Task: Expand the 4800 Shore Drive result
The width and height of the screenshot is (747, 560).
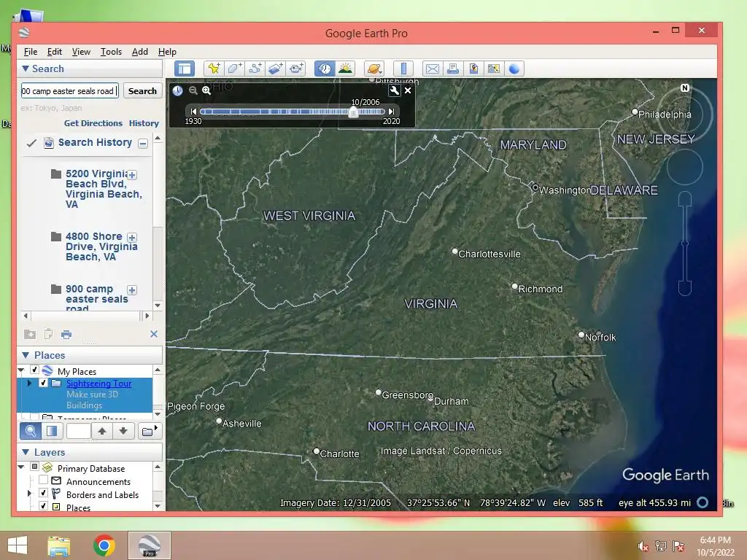Action: pyautogui.click(x=133, y=238)
